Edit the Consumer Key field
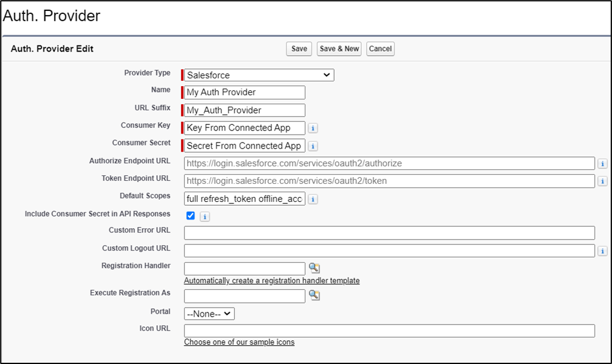Image resolution: width=612 pixels, height=364 pixels. tap(245, 128)
